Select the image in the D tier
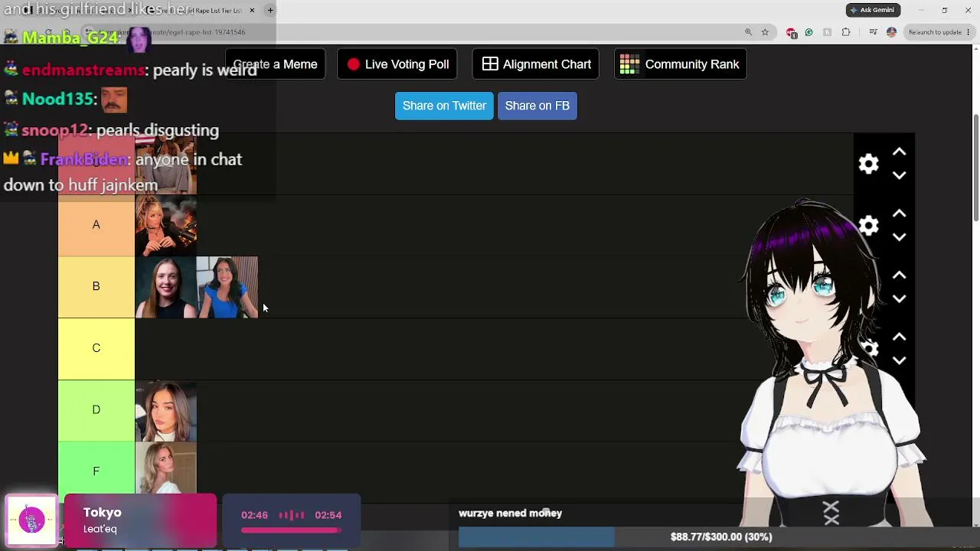The width and height of the screenshot is (980, 551). [x=166, y=411]
